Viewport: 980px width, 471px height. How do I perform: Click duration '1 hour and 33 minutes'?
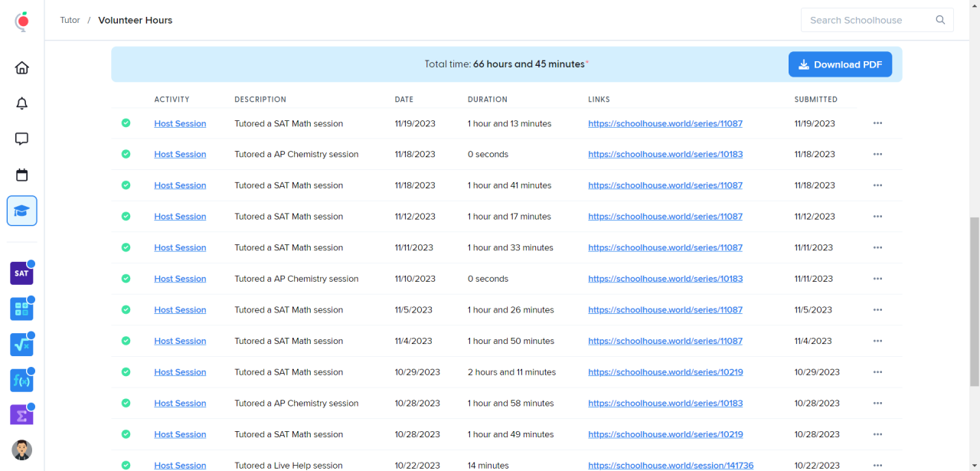[511, 247]
